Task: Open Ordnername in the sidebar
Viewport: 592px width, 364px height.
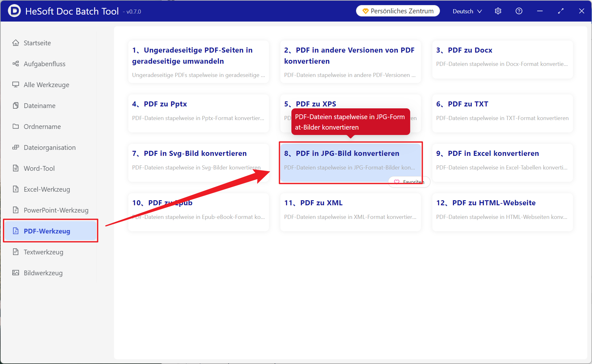Action: (x=50, y=126)
